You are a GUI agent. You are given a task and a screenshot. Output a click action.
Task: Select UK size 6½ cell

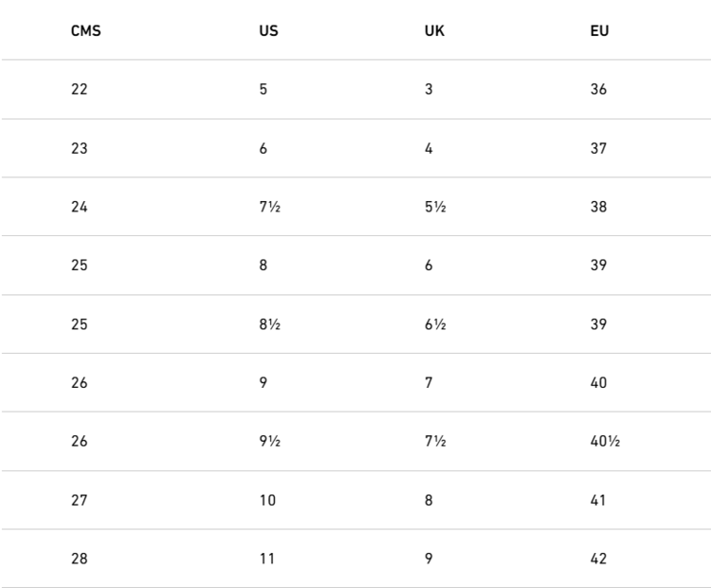pyautogui.click(x=435, y=324)
